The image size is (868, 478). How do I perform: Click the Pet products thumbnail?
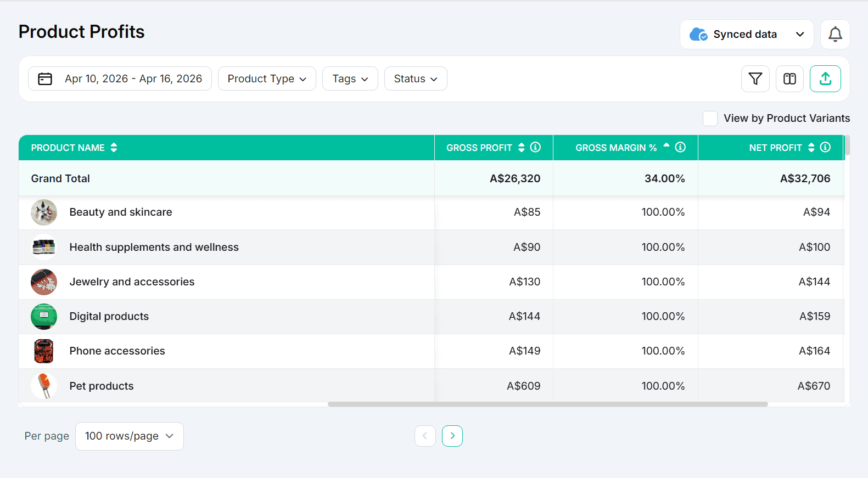44,386
